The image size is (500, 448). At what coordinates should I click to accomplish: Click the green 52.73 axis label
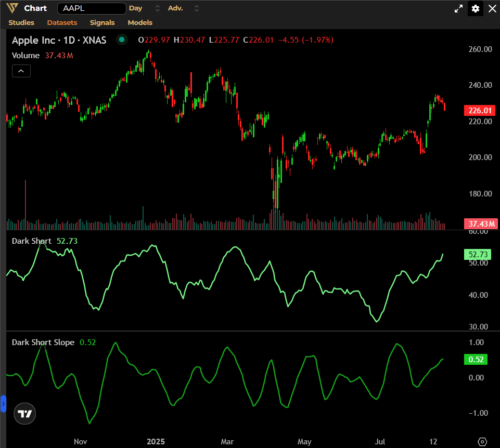coord(478,255)
